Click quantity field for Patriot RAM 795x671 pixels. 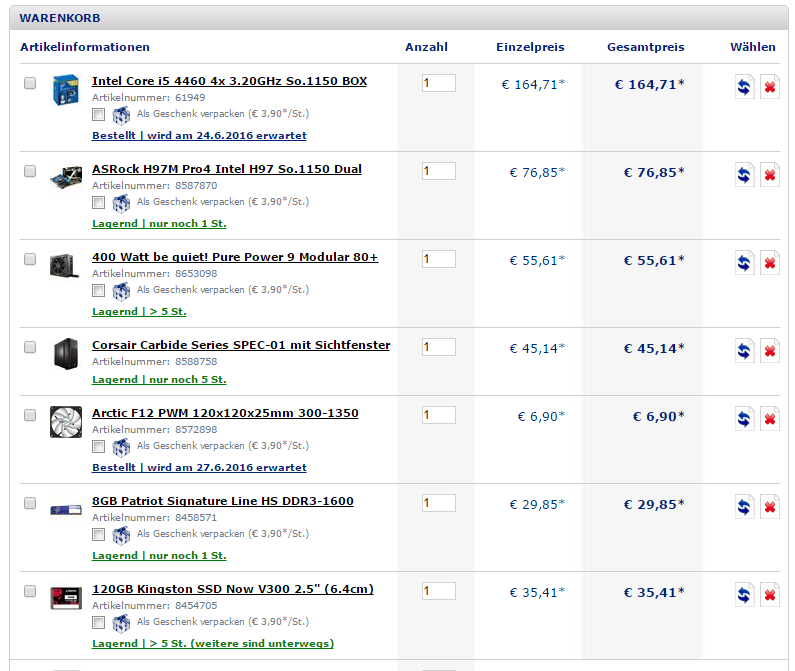pyautogui.click(x=439, y=503)
